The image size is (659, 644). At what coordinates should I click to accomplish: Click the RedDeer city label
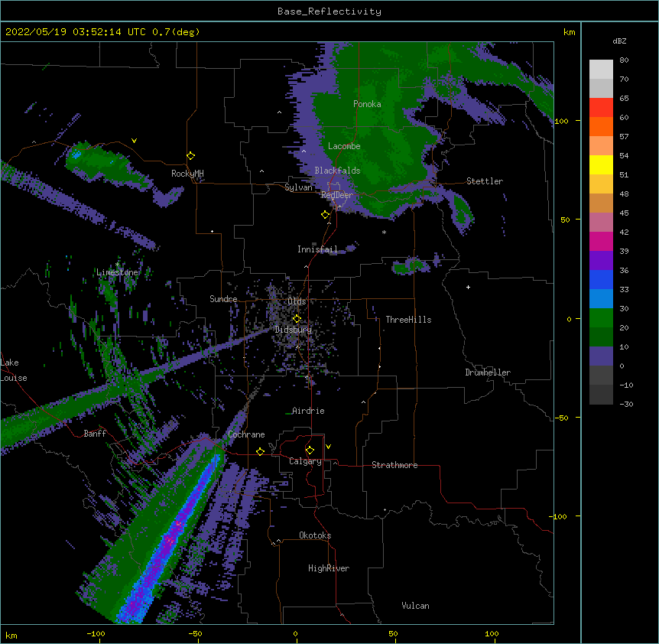(x=337, y=195)
